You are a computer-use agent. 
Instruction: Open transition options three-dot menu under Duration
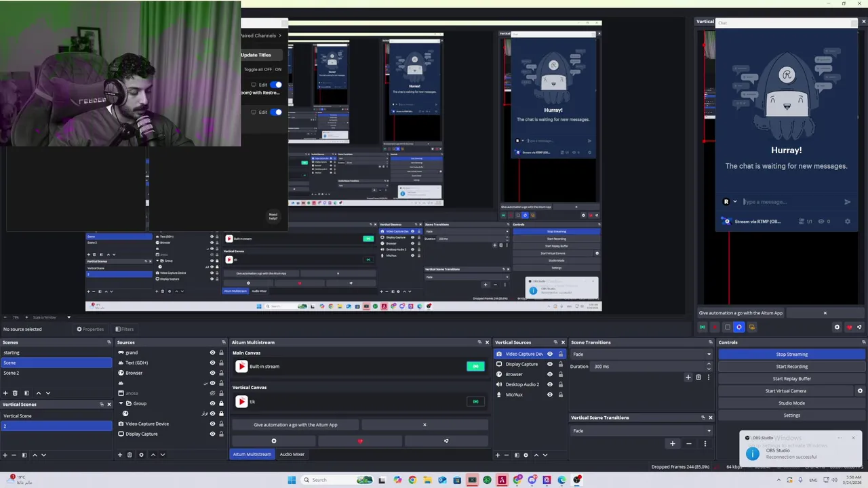click(709, 378)
